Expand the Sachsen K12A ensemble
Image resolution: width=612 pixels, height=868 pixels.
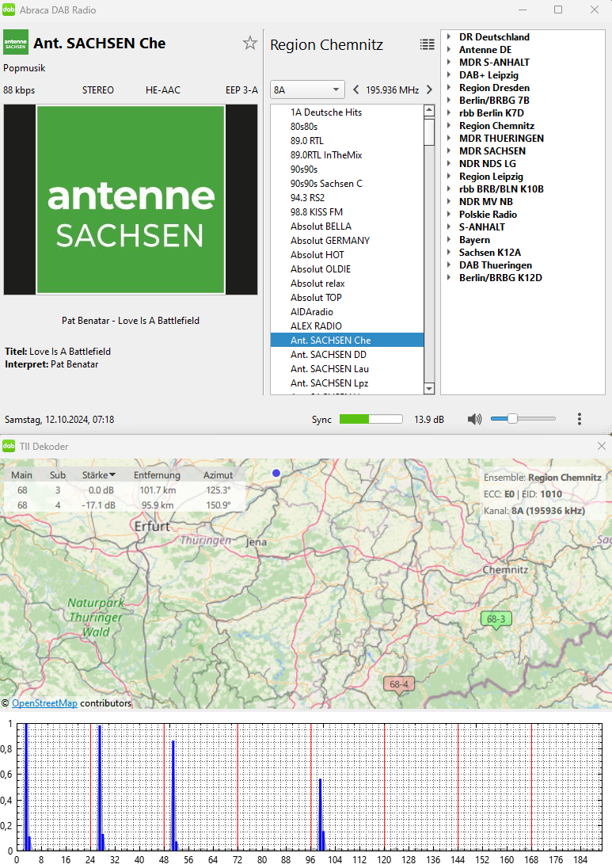click(449, 253)
